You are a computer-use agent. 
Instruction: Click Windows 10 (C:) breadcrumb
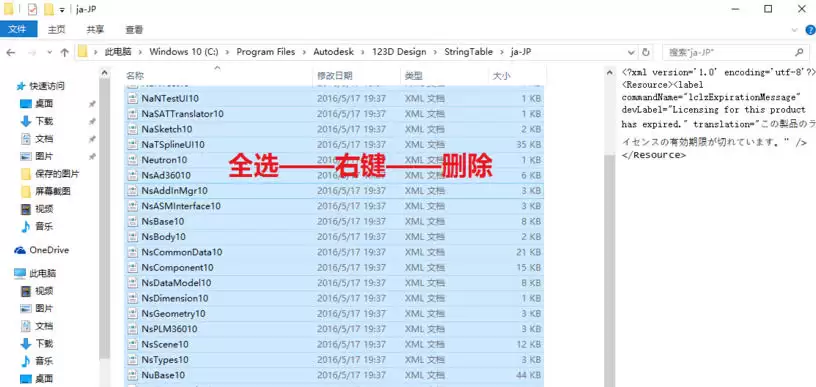point(183,52)
